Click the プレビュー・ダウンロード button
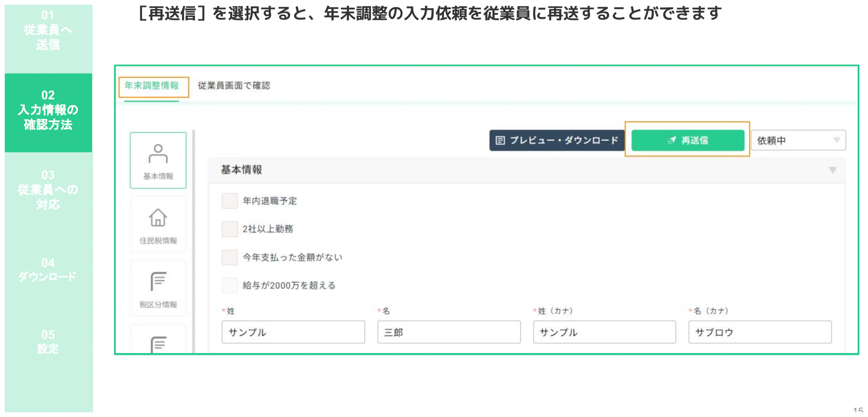This screenshot has width=868, height=417. (x=557, y=140)
